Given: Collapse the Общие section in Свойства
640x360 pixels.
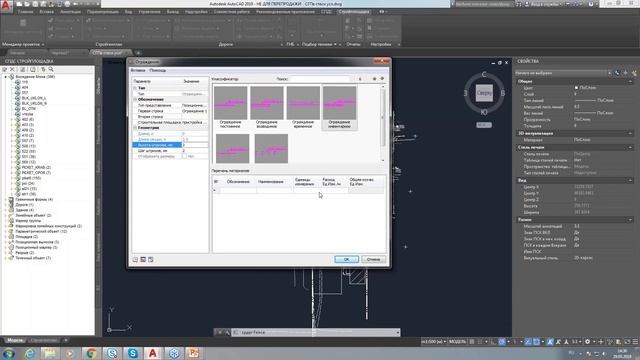Looking at the screenshot, I should pyautogui.click(x=630, y=82).
